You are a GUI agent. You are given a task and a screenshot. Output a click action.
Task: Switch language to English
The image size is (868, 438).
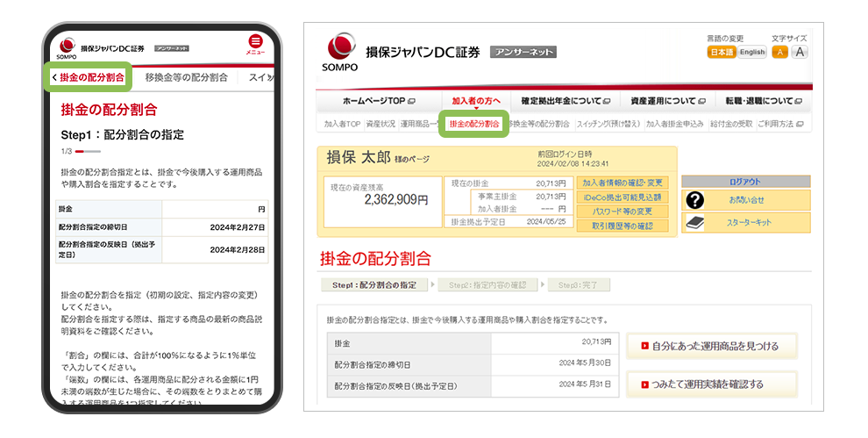(752, 52)
